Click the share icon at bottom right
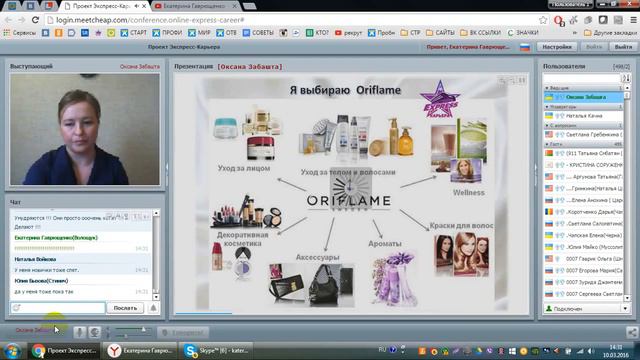Viewport: 640px width, 360px height. (632, 332)
